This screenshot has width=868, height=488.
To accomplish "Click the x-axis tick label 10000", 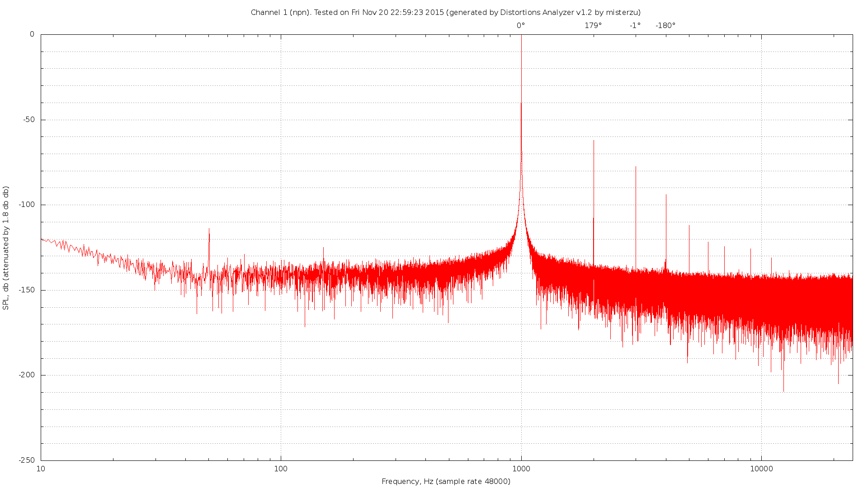I will pos(761,469).
